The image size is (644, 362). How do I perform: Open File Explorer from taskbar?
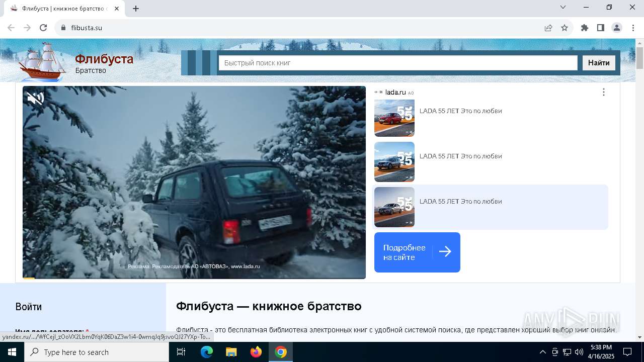coord(231,352)
